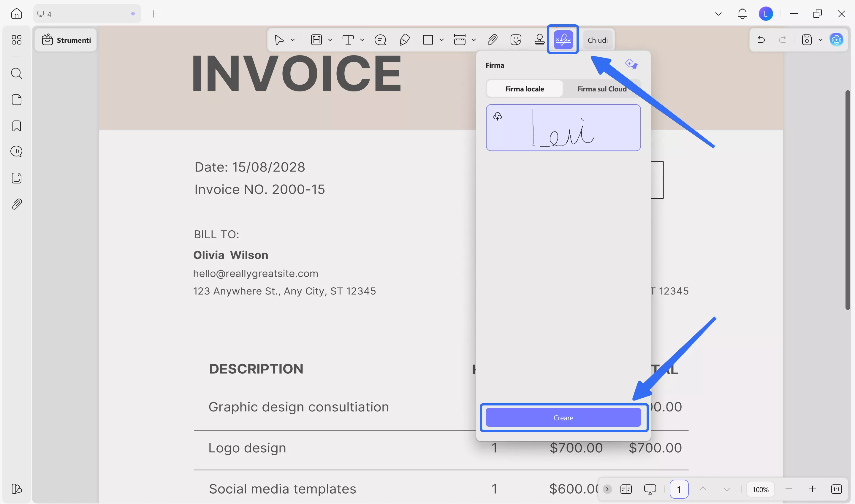Open the attachment paperclip tool in toolbar
The height and width of the screenshot is (504, 855).
pyautogui.click(x=492, y=40)
